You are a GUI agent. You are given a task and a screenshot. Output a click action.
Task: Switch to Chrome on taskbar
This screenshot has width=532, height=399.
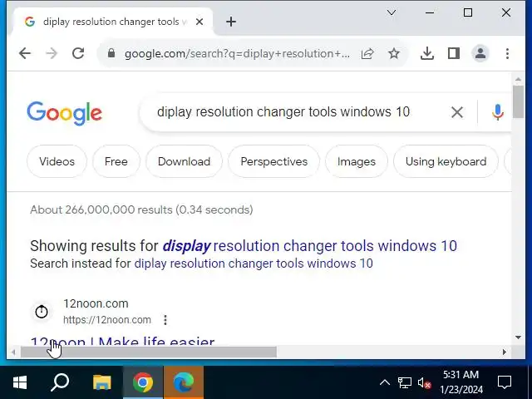pos(143,382)
